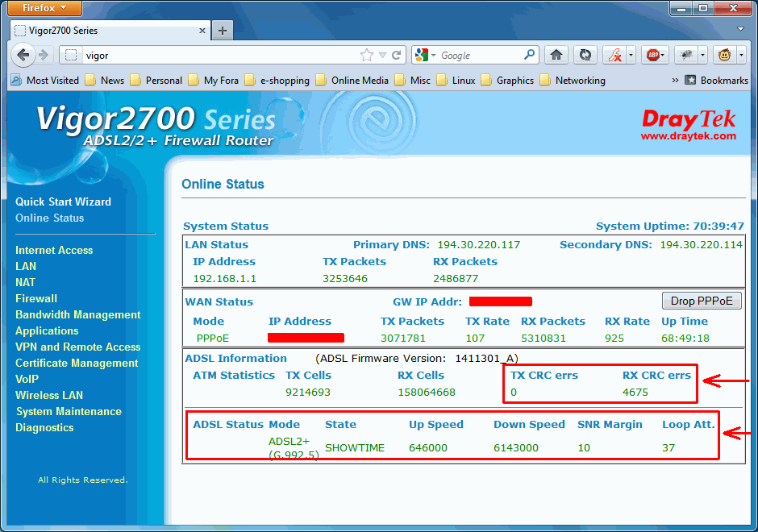Open LAN sidebar menu
This screenshot has height=532, width=758.
(x=26, y=266)
